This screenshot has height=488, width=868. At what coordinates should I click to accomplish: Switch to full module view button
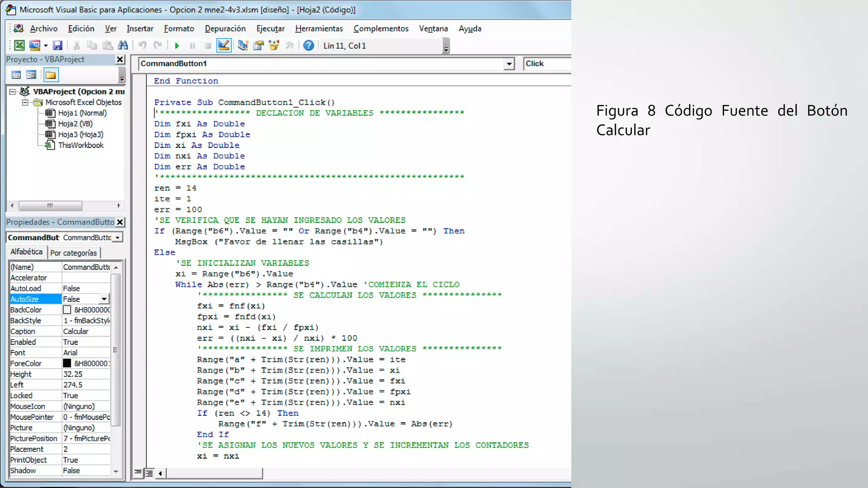(x=149, y=473)
